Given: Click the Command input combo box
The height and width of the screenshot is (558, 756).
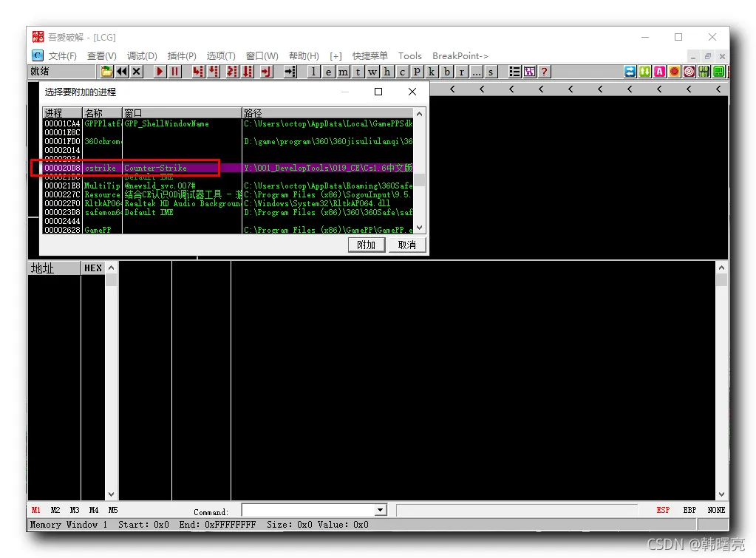Looking at the screenshot, I should point(314,510).
